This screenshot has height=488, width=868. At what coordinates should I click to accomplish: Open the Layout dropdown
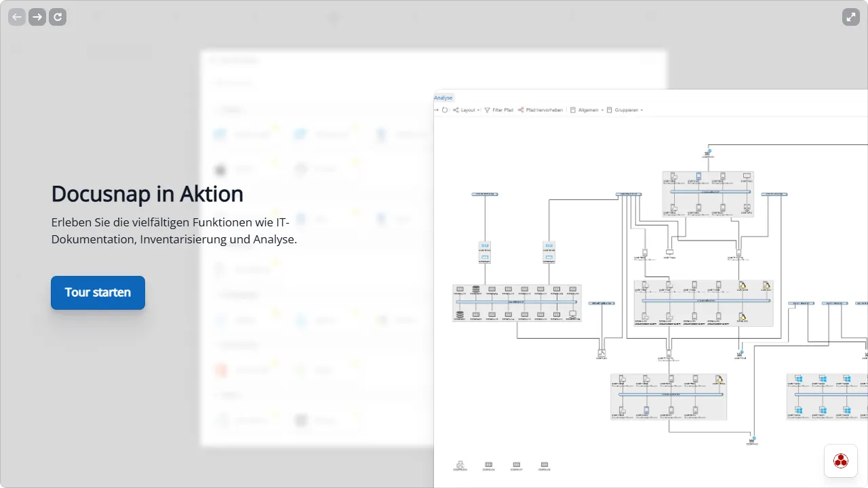tap(467, 110)
